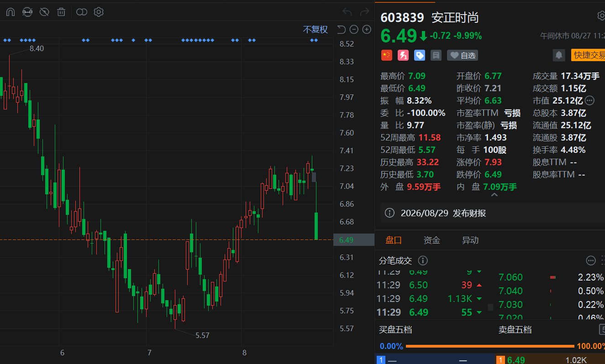
Task: Click the 量比 9.77 value
Action: 416,125
